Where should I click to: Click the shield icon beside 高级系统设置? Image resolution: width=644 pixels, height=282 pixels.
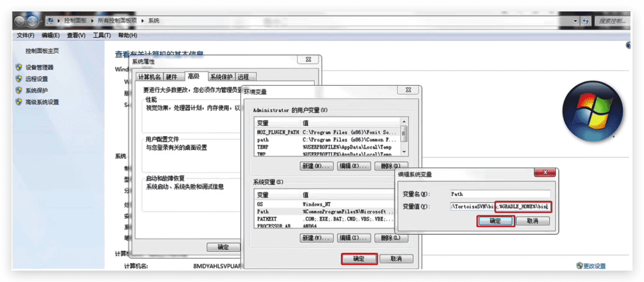click(18, 102)
